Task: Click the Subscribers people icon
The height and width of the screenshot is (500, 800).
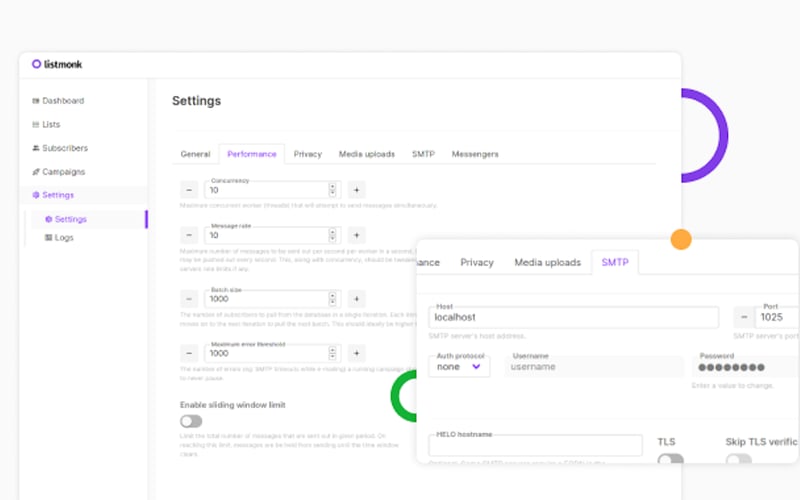Action: pos(35,148)
